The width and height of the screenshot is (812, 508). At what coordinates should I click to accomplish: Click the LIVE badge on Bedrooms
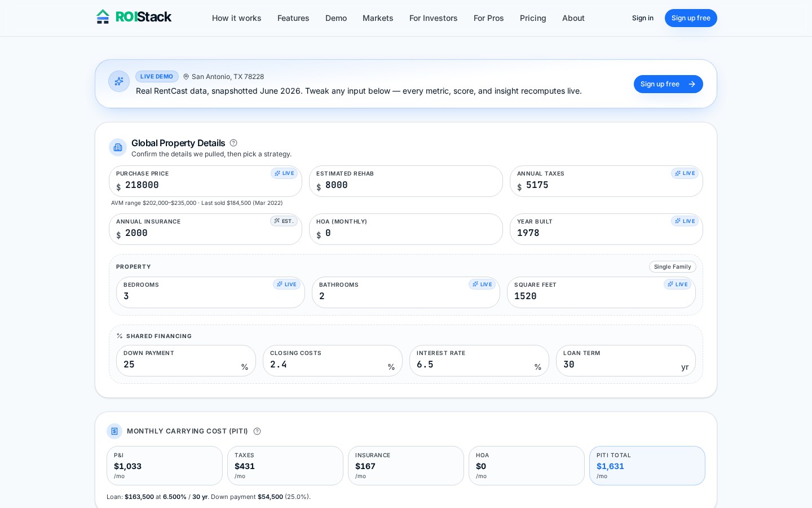pyautogui.click(x=286, y=284)
